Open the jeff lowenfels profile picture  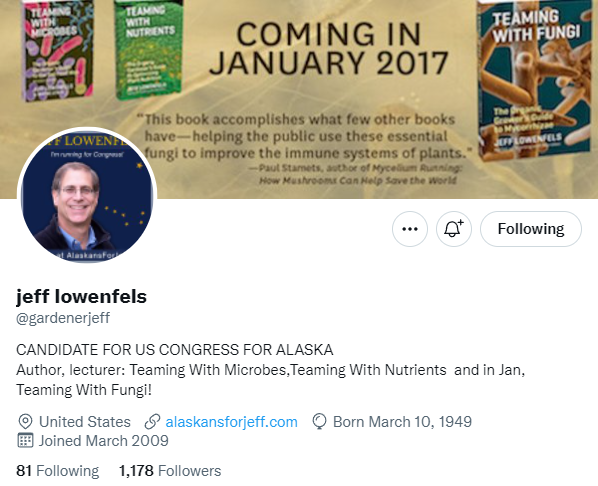pos(87,196)
